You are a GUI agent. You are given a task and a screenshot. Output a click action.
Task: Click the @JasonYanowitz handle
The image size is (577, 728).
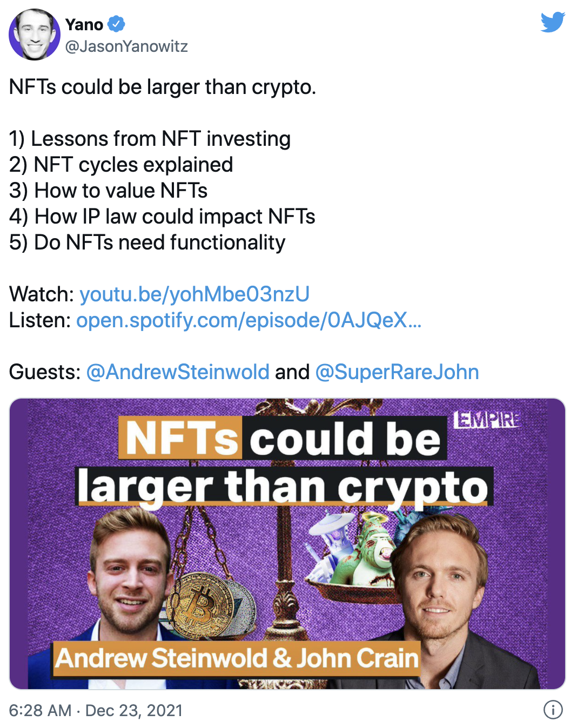tap(126, 46)
